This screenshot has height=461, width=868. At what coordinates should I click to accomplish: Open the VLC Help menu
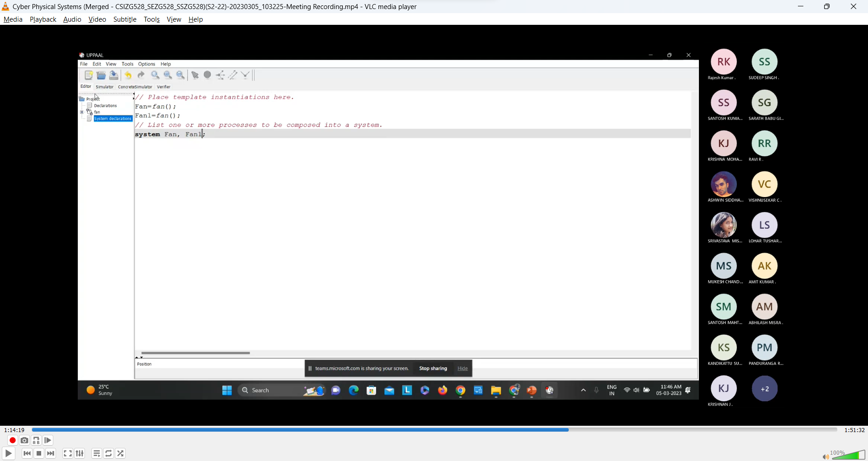(x=195, y=19)
